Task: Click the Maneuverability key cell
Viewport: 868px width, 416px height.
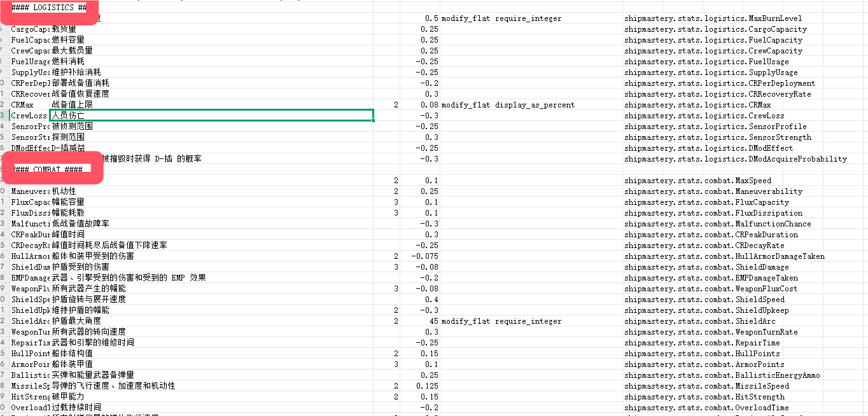Action: tap(30, 191)
